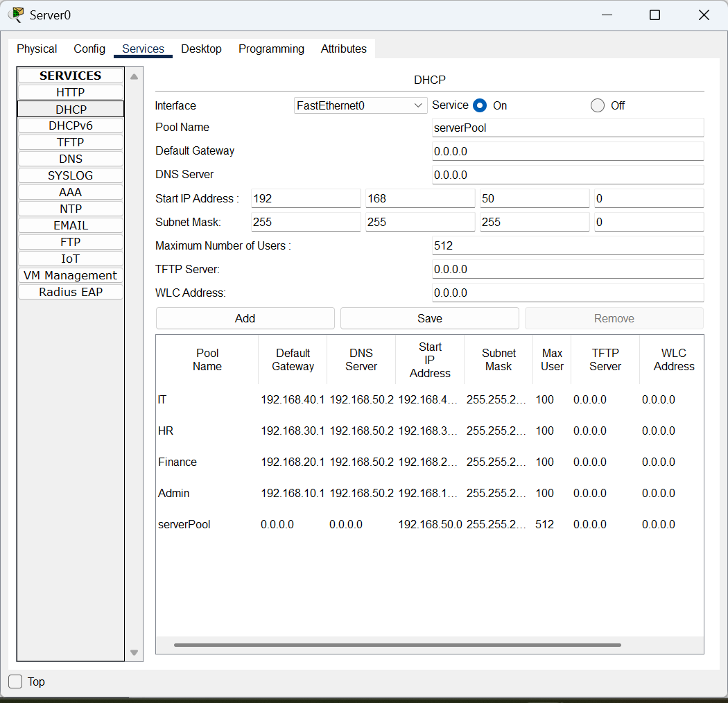728x703 pixels.
Task: Open the Desktop tab
Action: 201,49
